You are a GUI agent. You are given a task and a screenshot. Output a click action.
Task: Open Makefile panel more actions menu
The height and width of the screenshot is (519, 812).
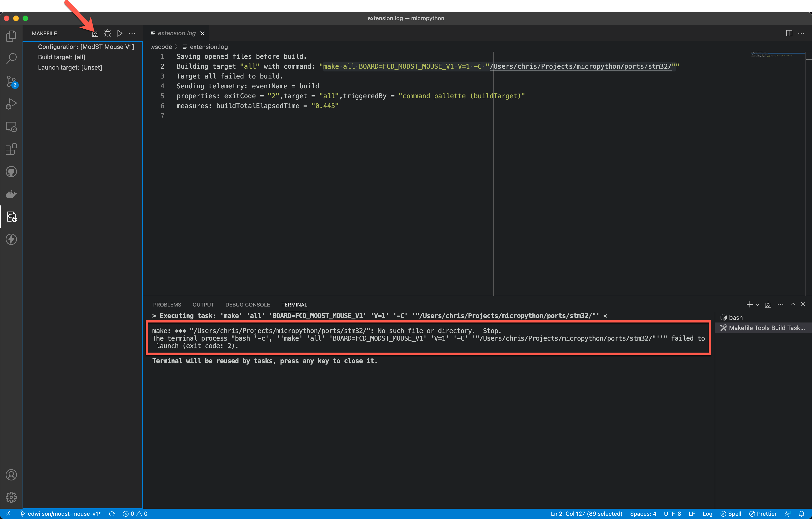point(132,33)
